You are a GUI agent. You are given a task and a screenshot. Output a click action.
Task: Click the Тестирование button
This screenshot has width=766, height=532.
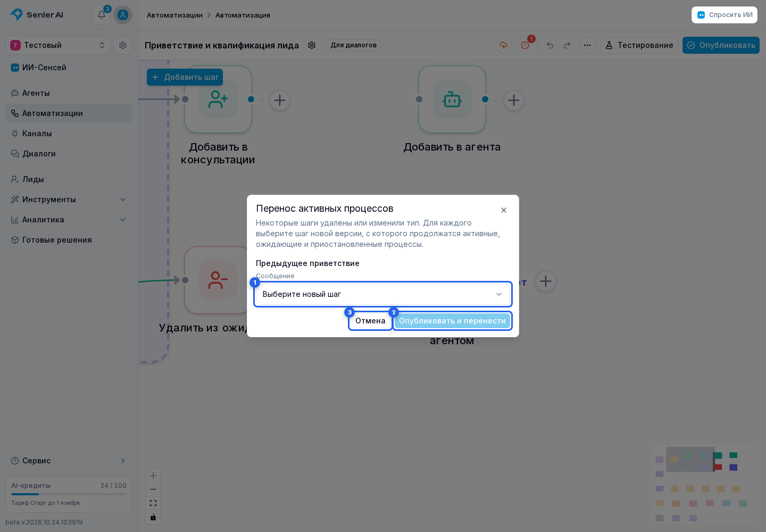(639, 45)
